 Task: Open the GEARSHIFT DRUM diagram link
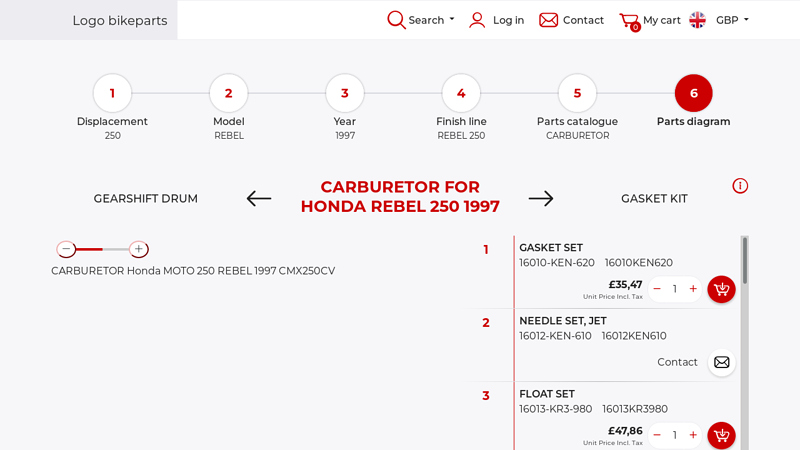pos(145,198)
